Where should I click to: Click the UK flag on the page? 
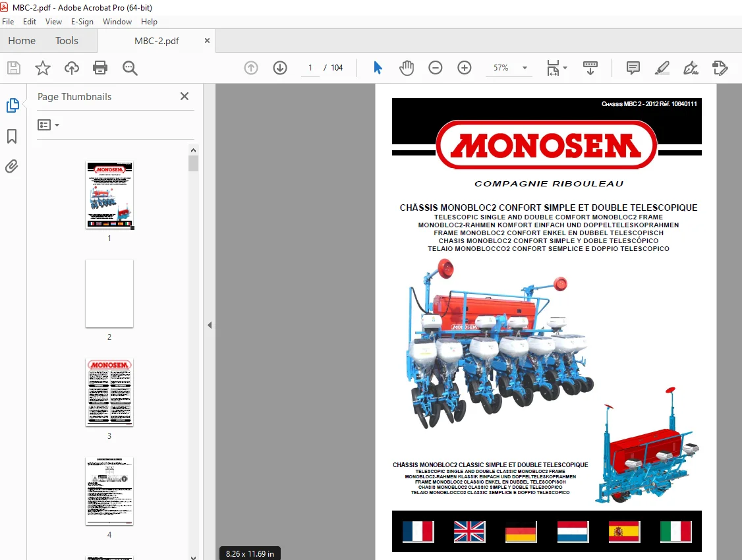point(469,532)
